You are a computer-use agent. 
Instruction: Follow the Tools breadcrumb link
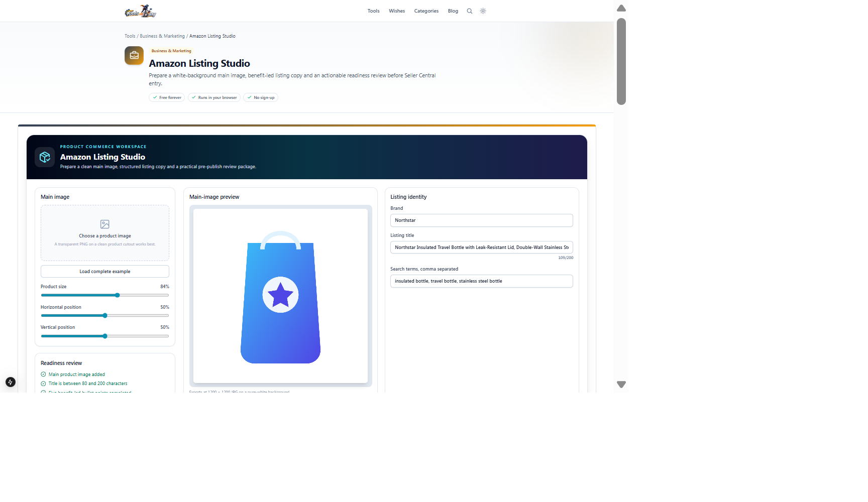coord(130,36)
